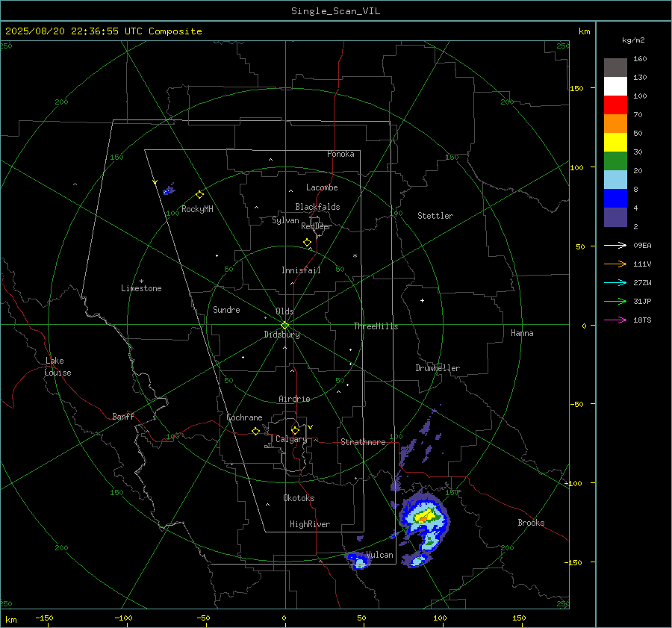Click the legend value 130

click(640, 77)
